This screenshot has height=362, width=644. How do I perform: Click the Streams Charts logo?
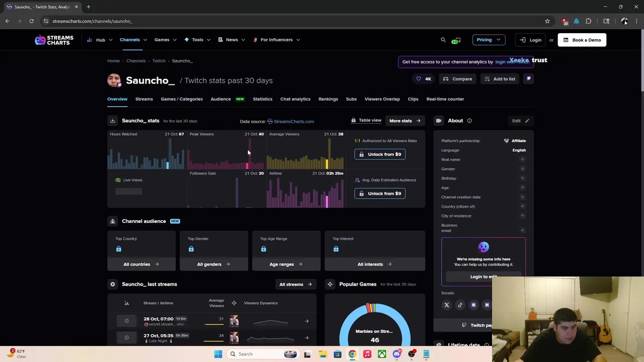[x=54, y=40]
